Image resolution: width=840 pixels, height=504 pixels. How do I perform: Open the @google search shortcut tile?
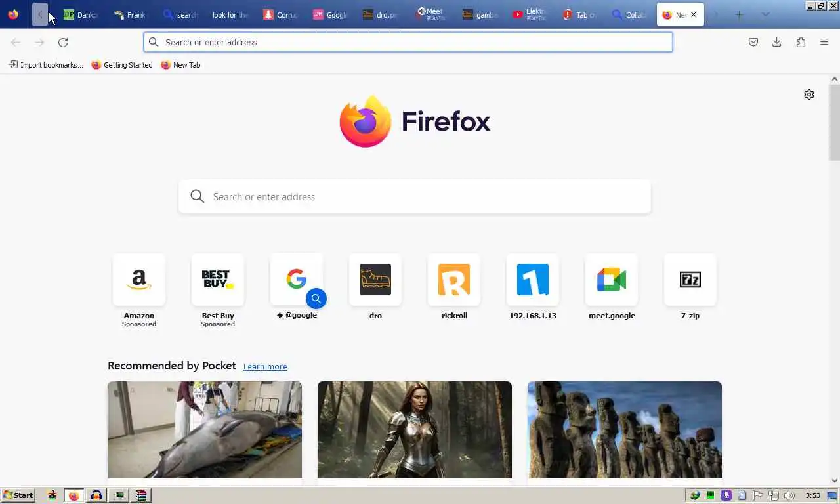(297, 287)
